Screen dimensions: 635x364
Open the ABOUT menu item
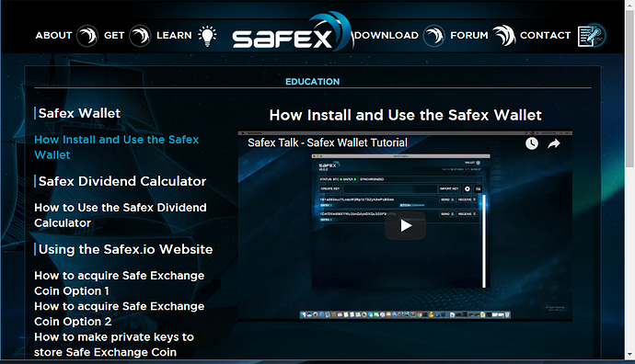pos(53,36)
